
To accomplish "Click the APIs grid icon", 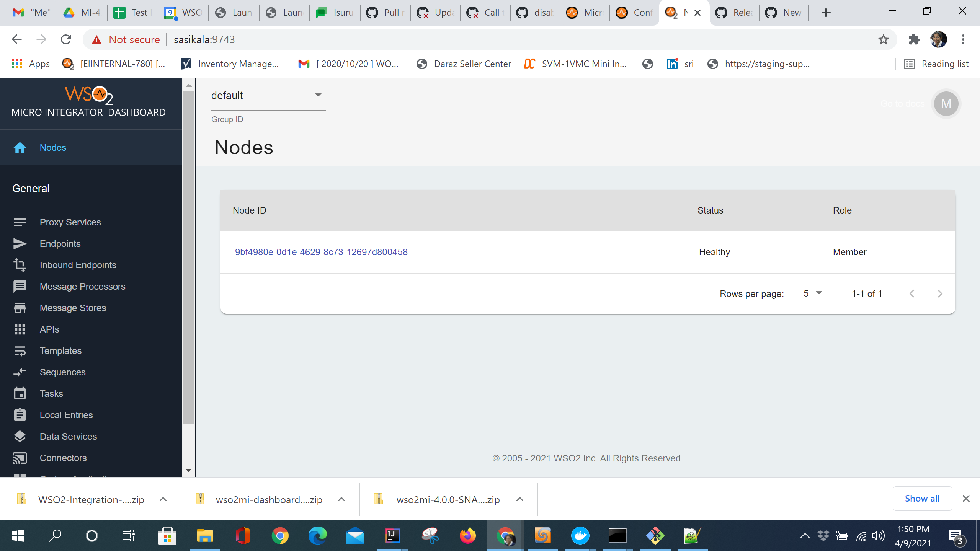I will (20, 329).
